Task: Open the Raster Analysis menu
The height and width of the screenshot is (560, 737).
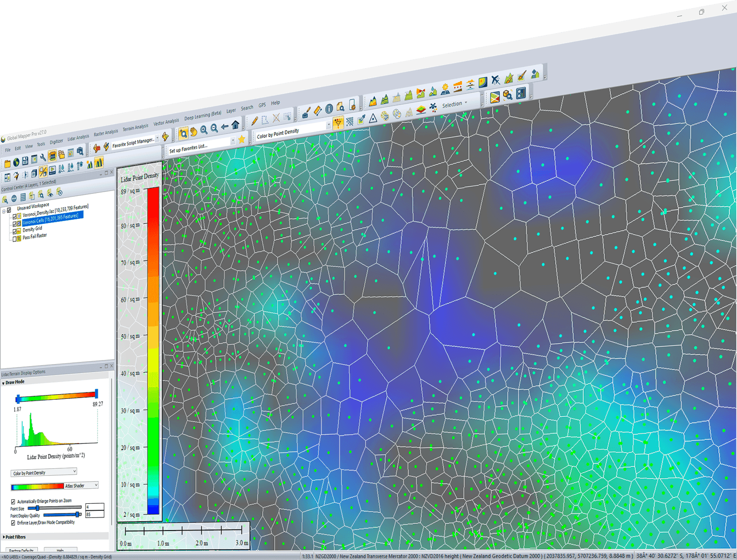Action: [106, 133]
